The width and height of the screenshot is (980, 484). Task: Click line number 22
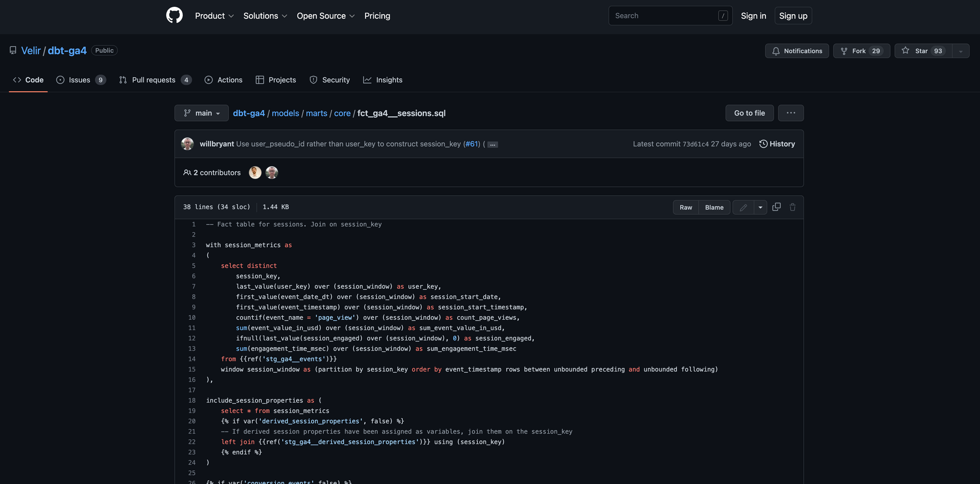pyautogui.click(x=192, y=442)
